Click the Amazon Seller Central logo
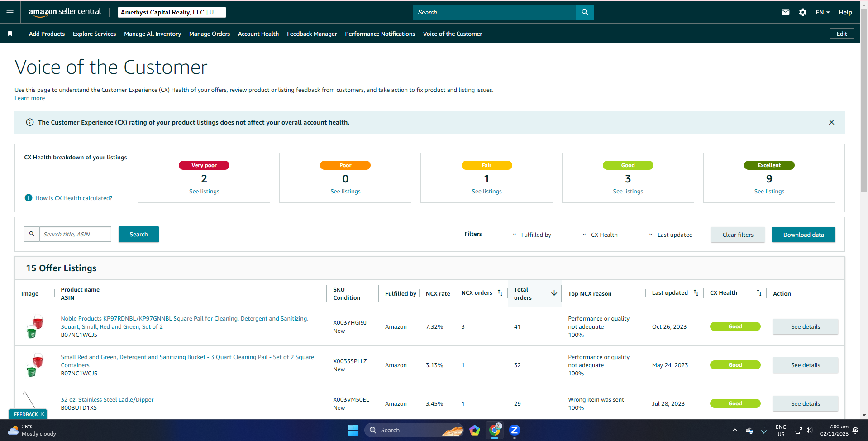 (65, 12)
